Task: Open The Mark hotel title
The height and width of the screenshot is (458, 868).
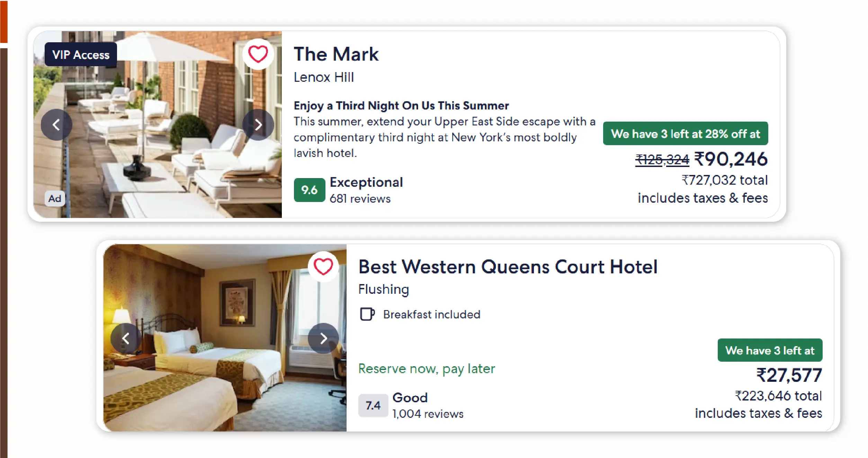Action: tap(336, 54)
